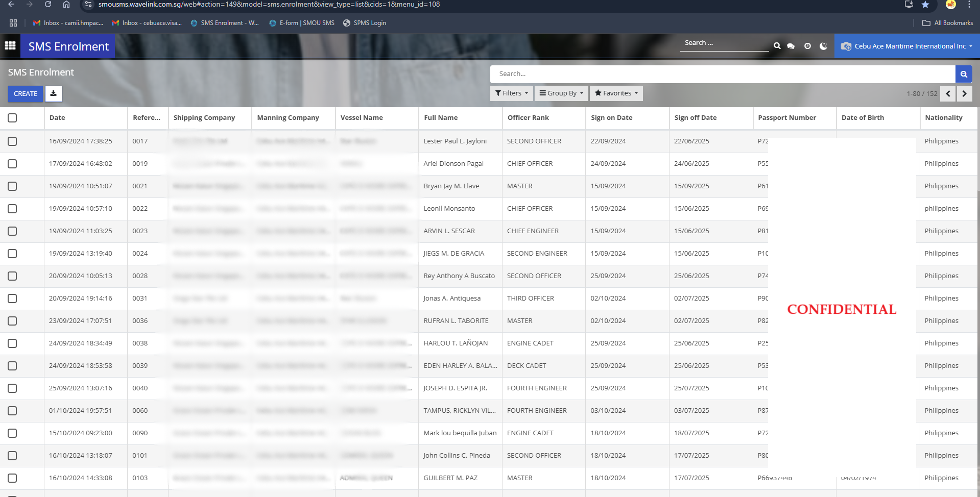The height and width of the screenshot is (497, 980).
Task: Click the export download icon button
Action: coord(54,94)
